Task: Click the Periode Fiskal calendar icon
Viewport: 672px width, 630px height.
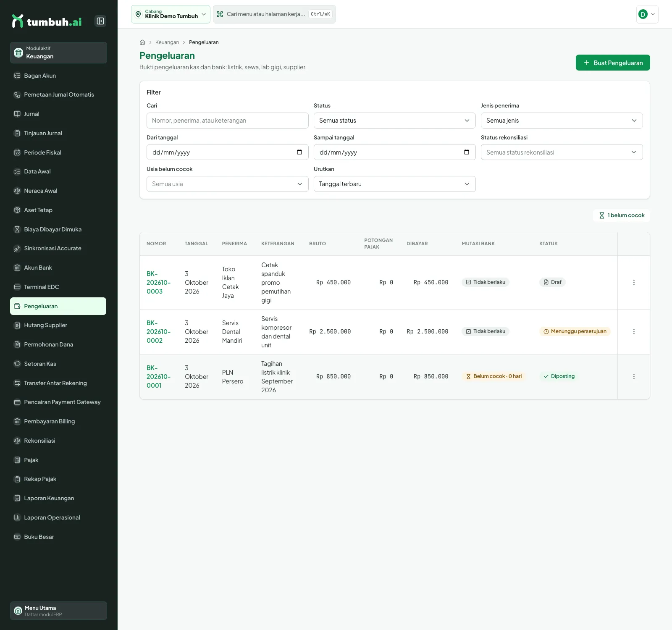Action: [17, 152]
